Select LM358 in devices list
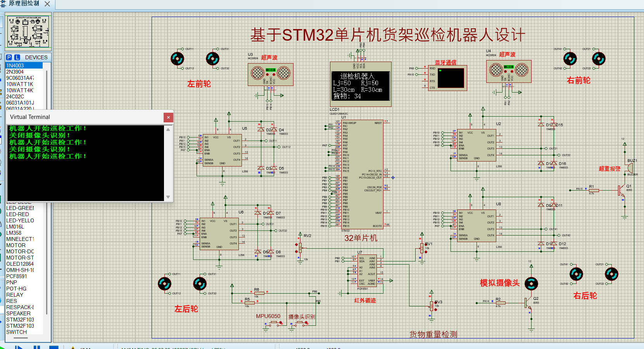The height and width of the screenshot is (349, 644). click(24, 233)
